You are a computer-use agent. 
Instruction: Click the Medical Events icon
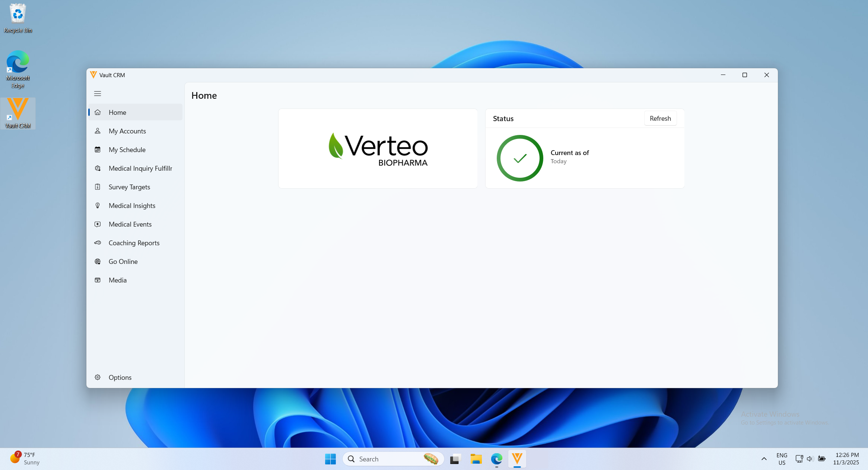pos(98,224)
